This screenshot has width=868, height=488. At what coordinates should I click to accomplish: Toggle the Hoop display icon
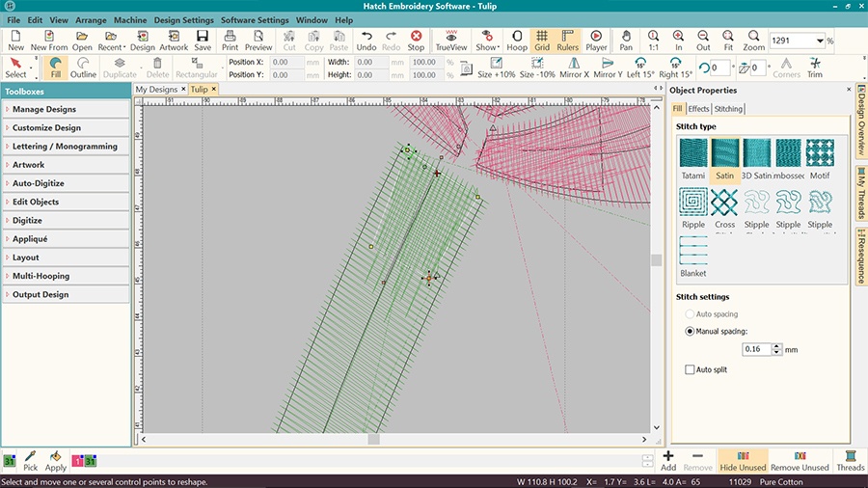[x=517, y=40]
